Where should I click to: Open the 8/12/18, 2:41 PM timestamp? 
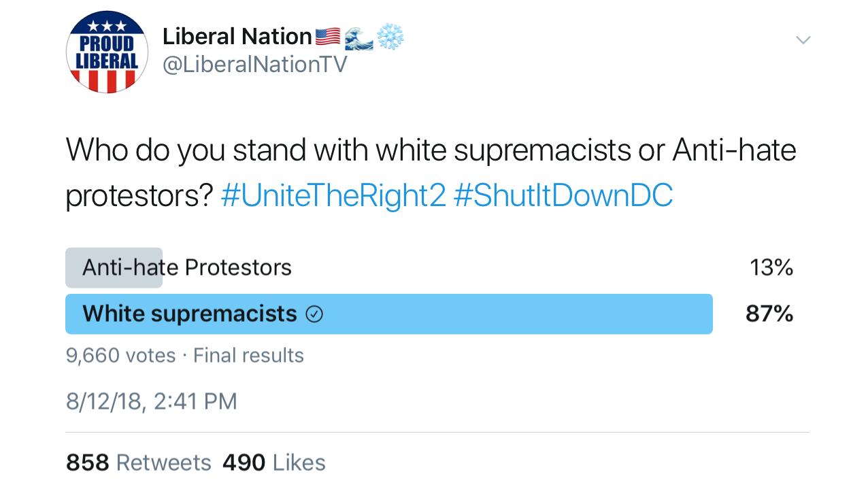151,401
